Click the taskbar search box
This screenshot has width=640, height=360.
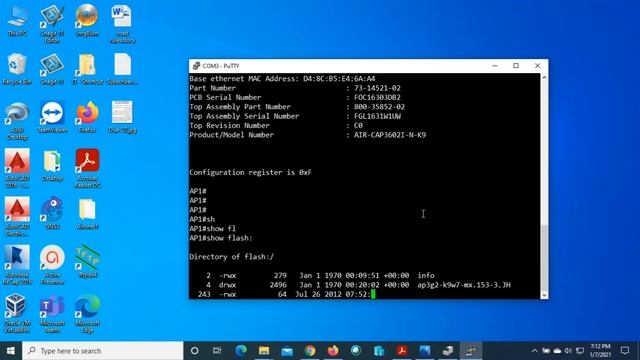coord(103,351)
